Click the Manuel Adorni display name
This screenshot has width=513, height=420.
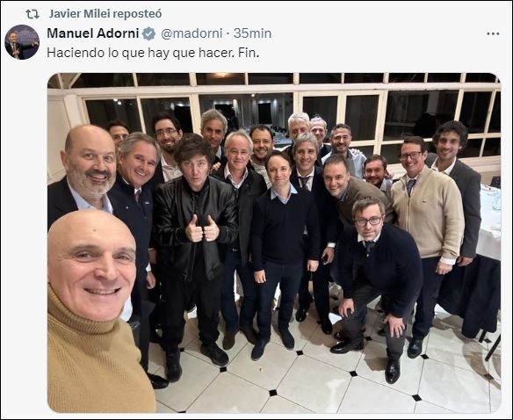(x=93, y=33)
